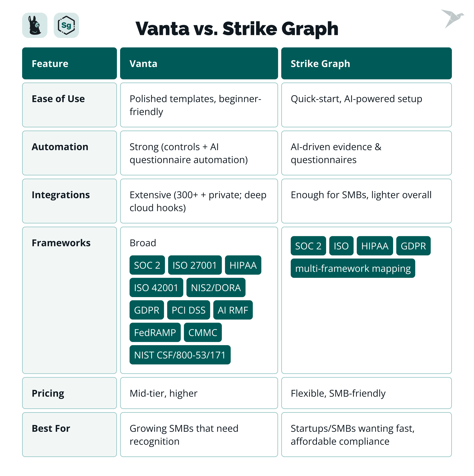
Task: Click the PCI DSS tag
Action: (189, 310)
